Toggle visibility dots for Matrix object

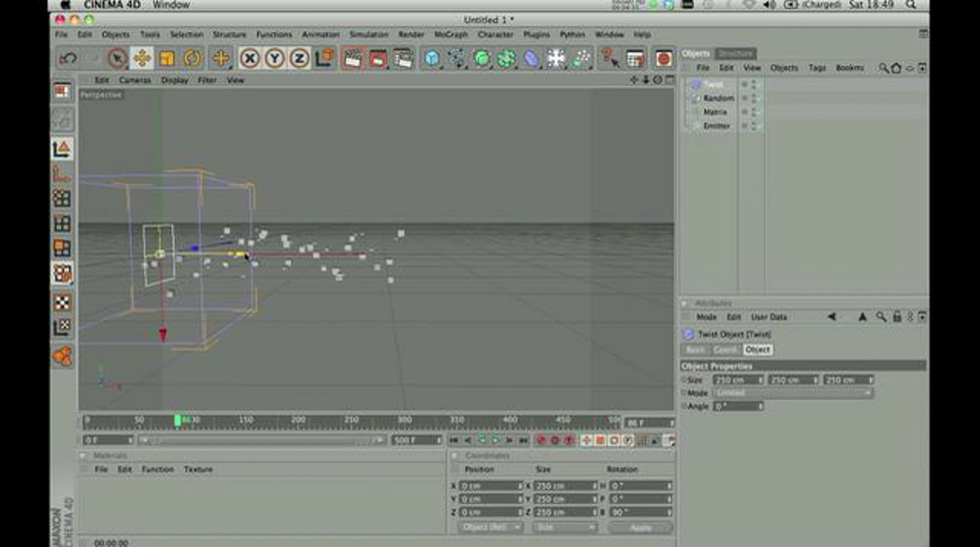point(754,112)
